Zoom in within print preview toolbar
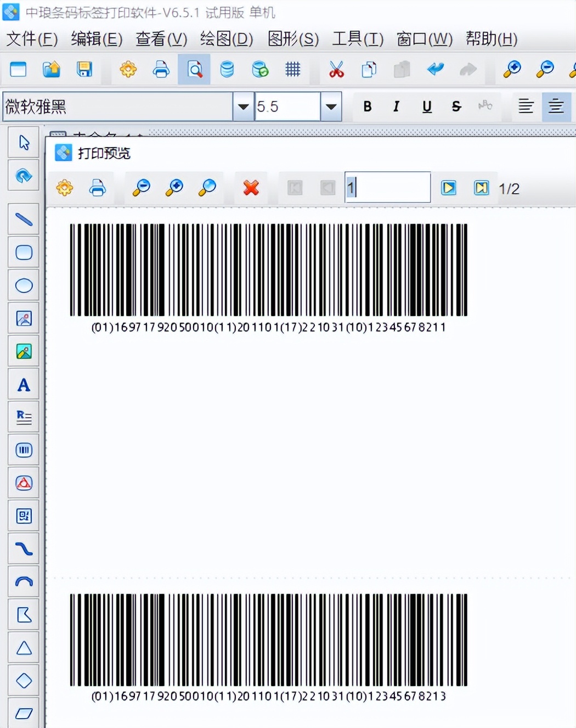 [x=174, y=188]
